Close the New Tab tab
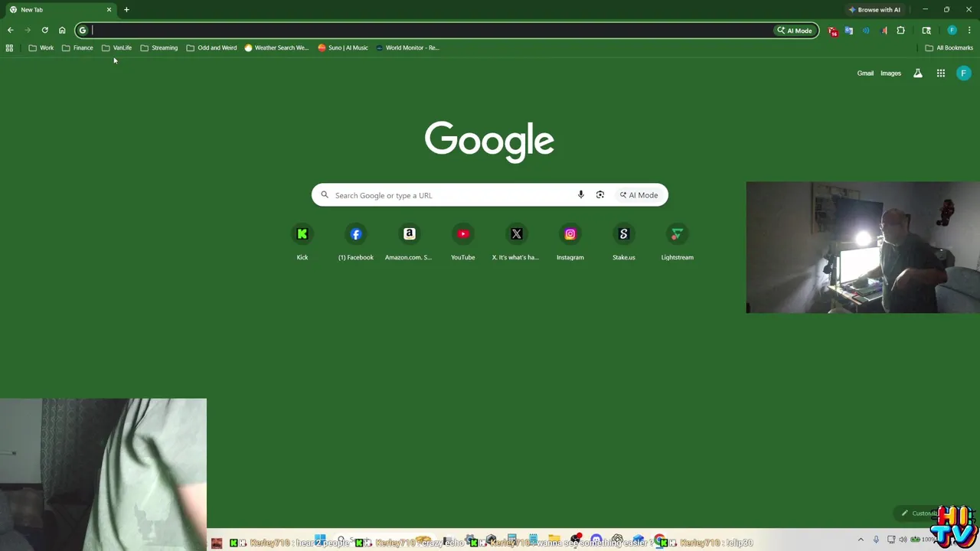 [x=109, y=10]
